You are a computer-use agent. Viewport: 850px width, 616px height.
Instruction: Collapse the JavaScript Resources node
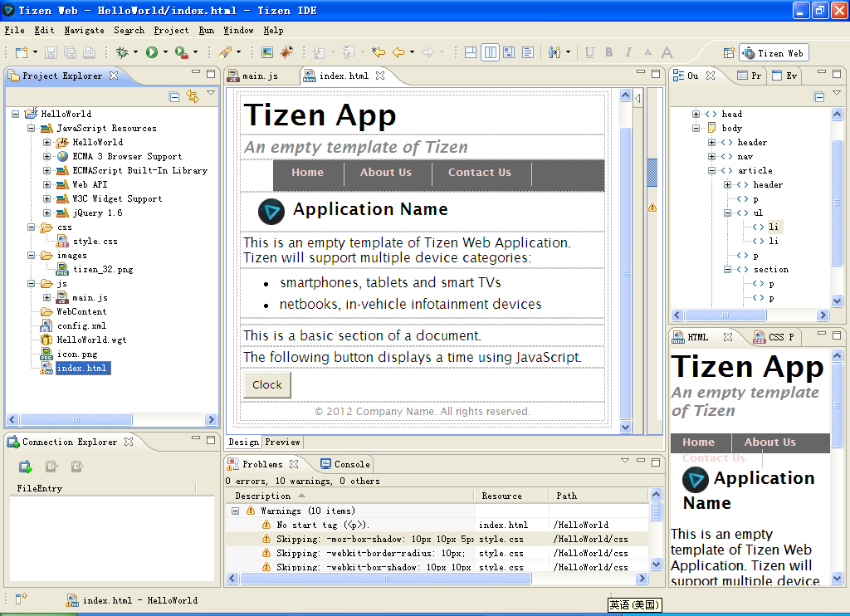31,128
